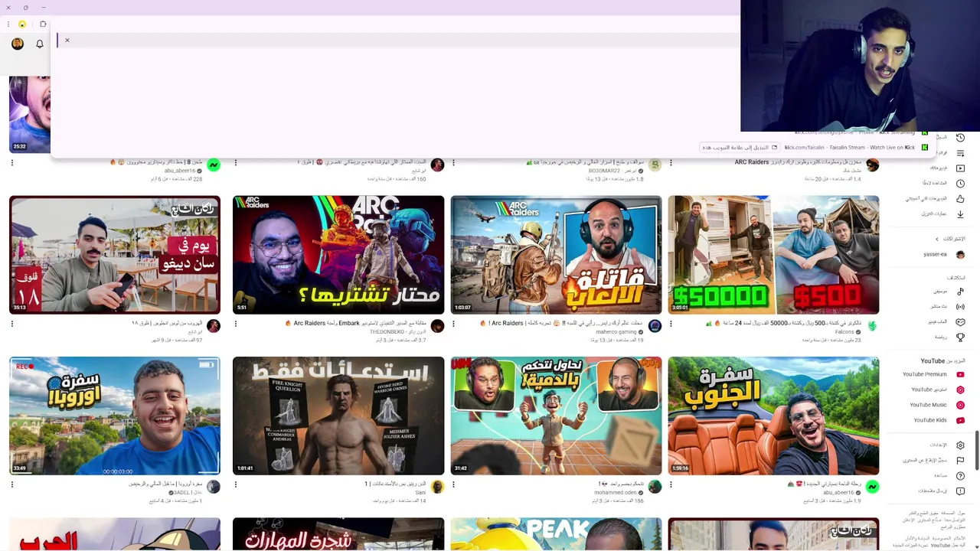This screenshot has height=551, width=980.
Task: Open the 'قاتلة الالعاب' ARC Raiders thumbnail
Action: [x=556, y=255]
